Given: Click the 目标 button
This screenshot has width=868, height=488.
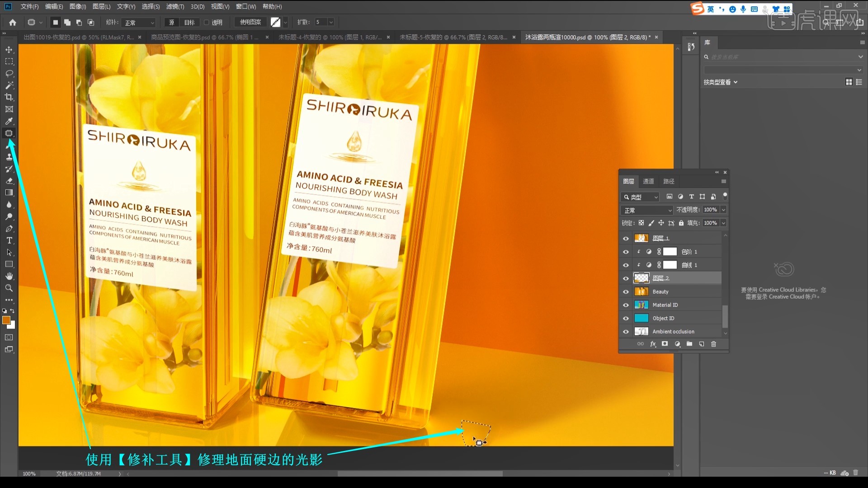Looking at the screenshot, I should [189, 22].
